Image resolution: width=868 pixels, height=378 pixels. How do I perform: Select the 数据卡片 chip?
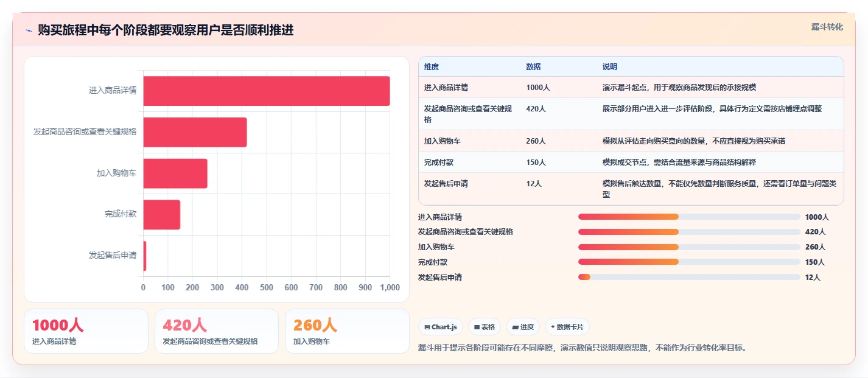click(567, 327)
